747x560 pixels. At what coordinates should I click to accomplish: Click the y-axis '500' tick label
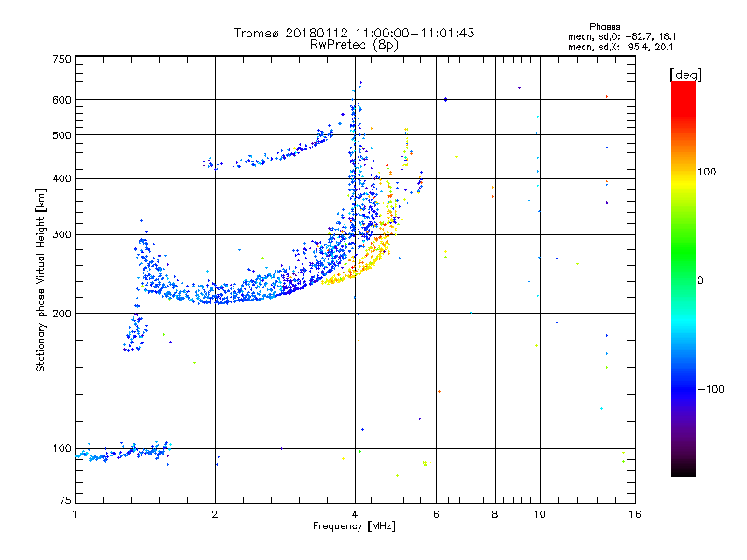tap(62, 135)
